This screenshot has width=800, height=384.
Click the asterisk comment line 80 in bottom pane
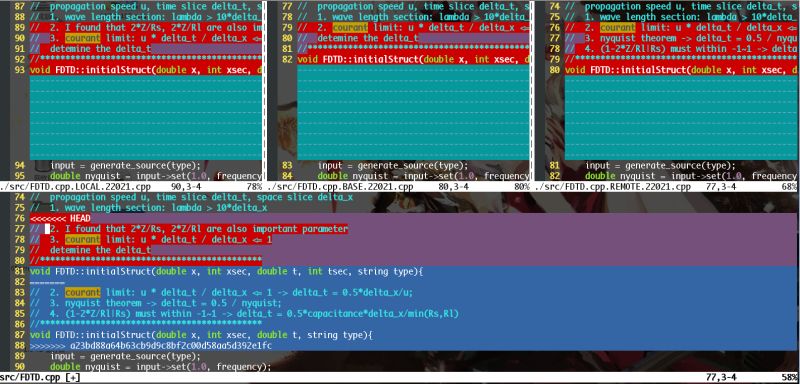[x=146, y=261]
